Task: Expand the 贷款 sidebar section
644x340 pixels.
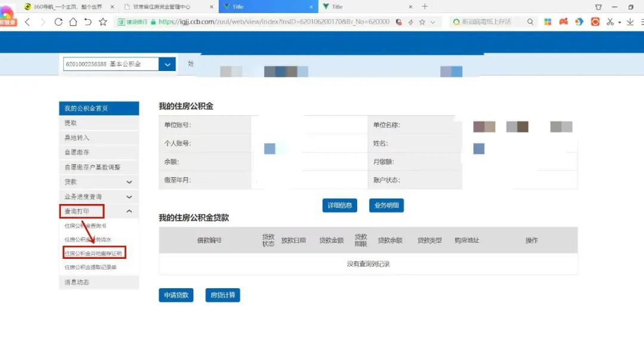Action: pos(129,182)
